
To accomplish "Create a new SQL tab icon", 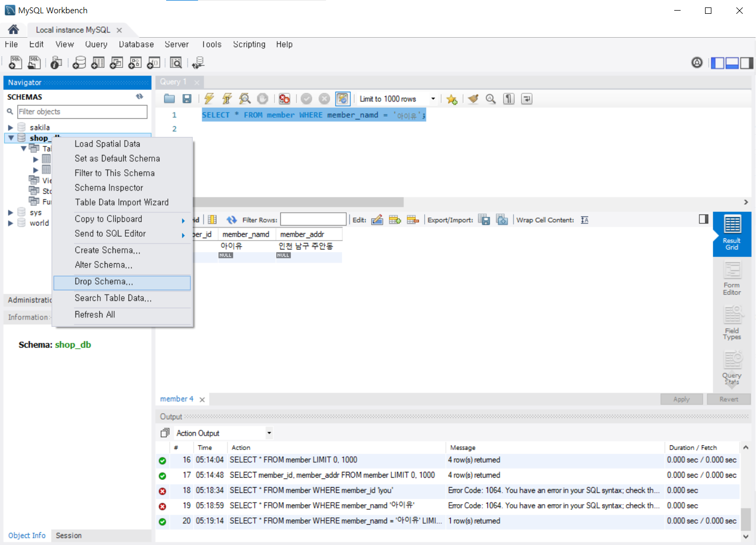I will coord(15,63).
